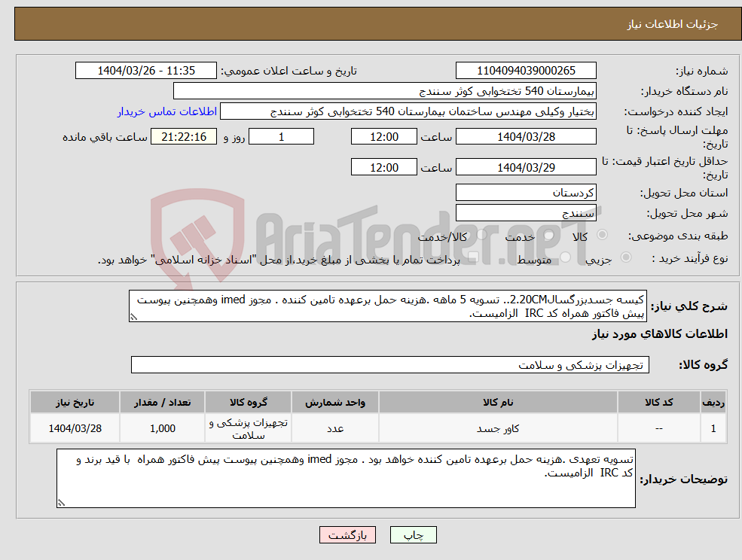
Task: Select the کالا/خدمت radio button
Action: click(481, 235)
